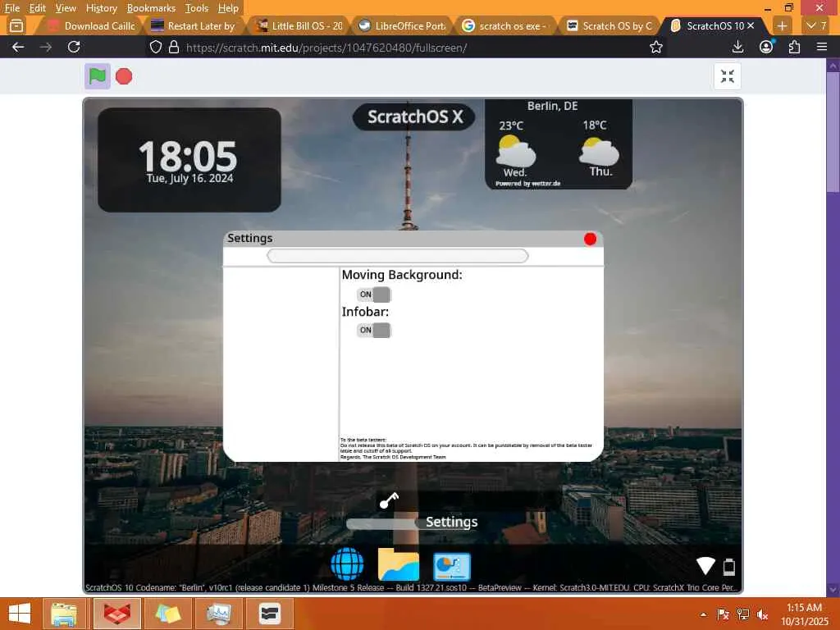Image resolution: width=840 pixels, height=630 pixels.
Task: Open the Help menu
Action: click(228, 8)
